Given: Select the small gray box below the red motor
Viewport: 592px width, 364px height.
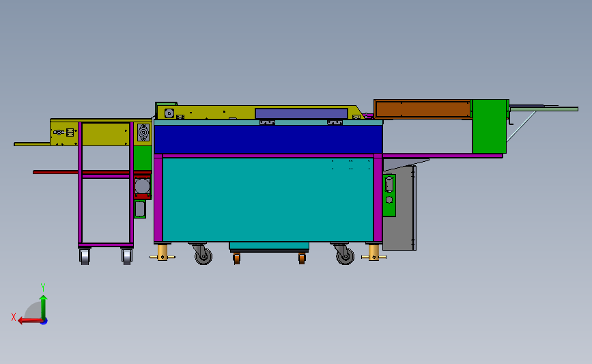Looking at the screenshot, I should [140, 209].
